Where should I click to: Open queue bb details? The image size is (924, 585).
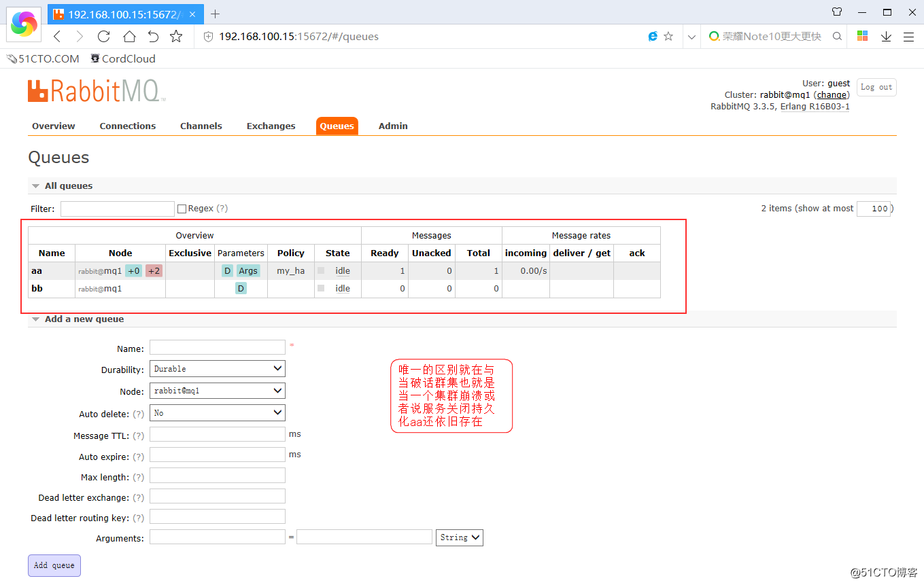[x=37, y=288]
